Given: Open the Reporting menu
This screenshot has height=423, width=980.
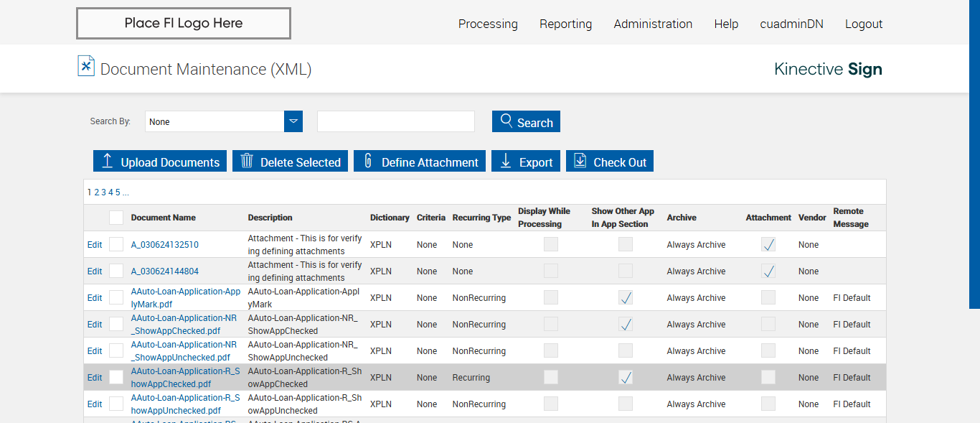Looking at the screenshot, I should (565, 24).
